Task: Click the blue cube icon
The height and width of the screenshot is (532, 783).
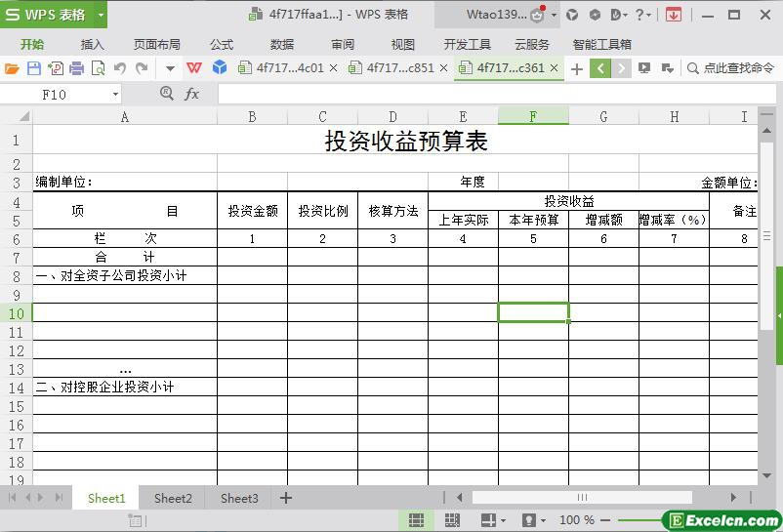Action: [x=220, y=67]
